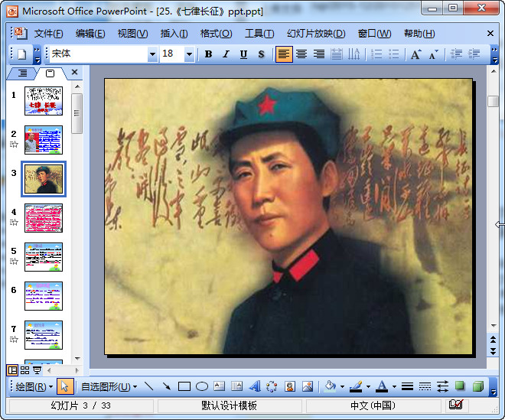
Task: Click animation star under slide 5
Action: point(14,261)
